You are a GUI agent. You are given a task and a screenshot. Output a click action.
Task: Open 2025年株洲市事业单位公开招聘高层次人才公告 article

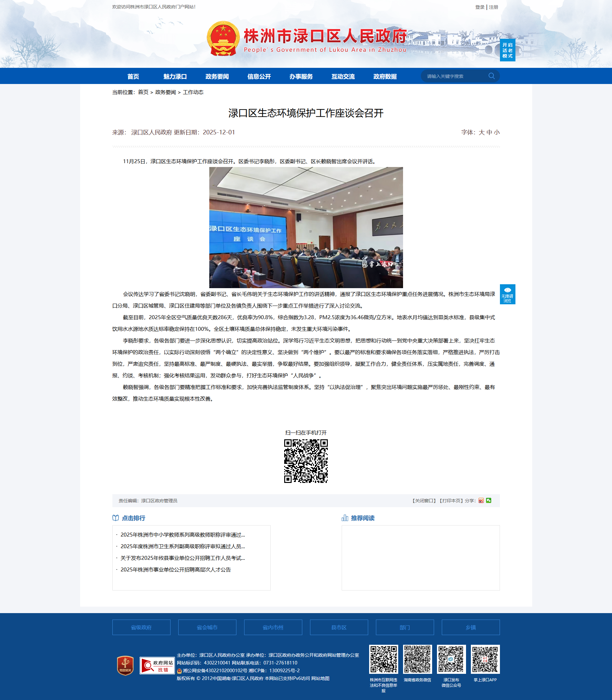(176, 569)
